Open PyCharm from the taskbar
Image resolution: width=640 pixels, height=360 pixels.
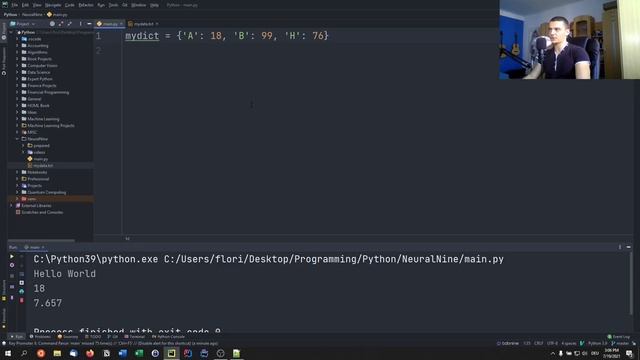coord(171,353)
